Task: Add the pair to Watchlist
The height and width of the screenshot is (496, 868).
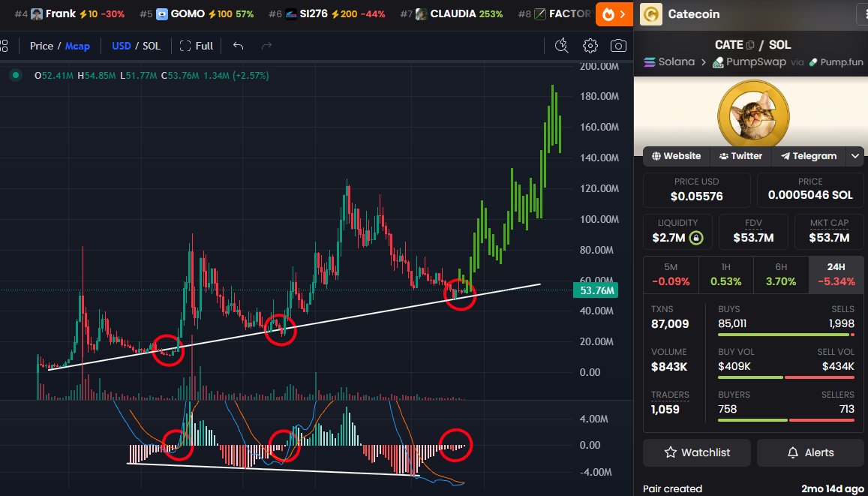Action: (x=696, y=452)
